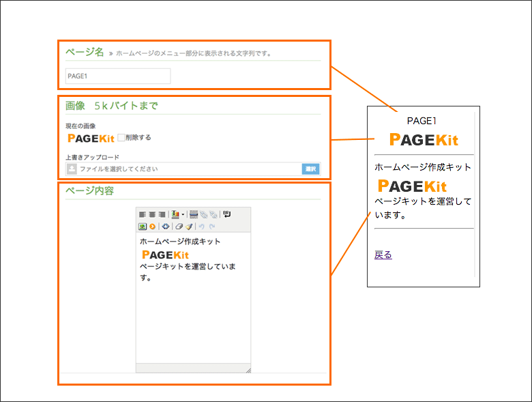
Task: Click the upload icon beside the file field
Action: 72,169
